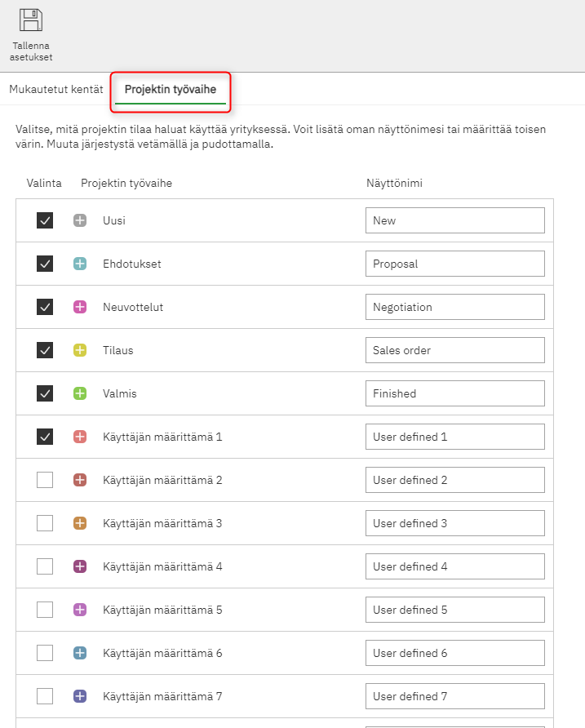585x728 pixels.
Task: Uncheck the Uusi stage checkbox
Action: 45,220
